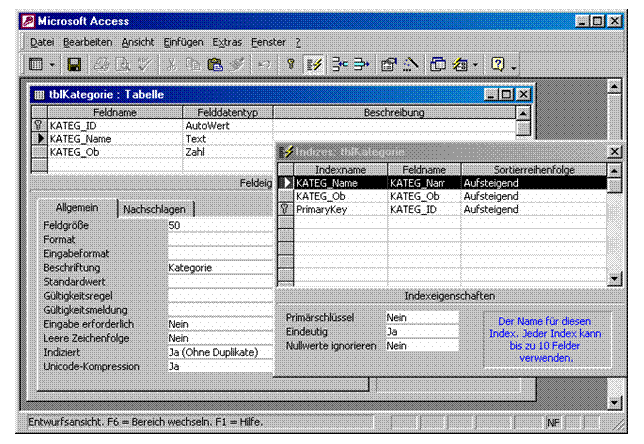Click the Paste clipboard icon
This screenshot has height=444, width=644.
[x=215, y=64]
